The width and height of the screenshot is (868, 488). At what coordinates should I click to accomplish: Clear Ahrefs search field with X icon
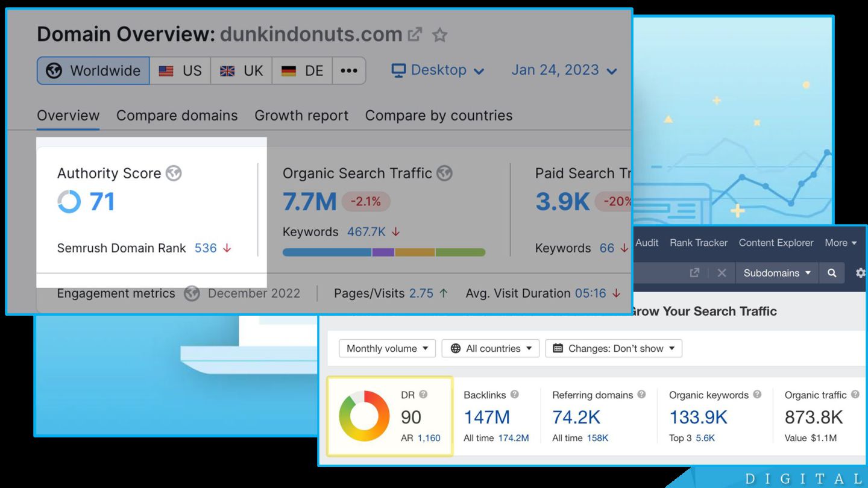[x=722, y=273]
